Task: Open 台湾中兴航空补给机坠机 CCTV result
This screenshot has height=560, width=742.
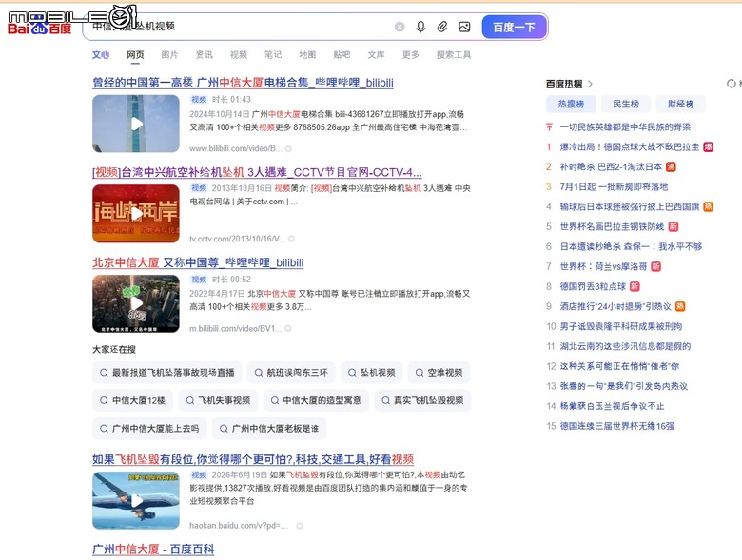Action: point(257,172)
